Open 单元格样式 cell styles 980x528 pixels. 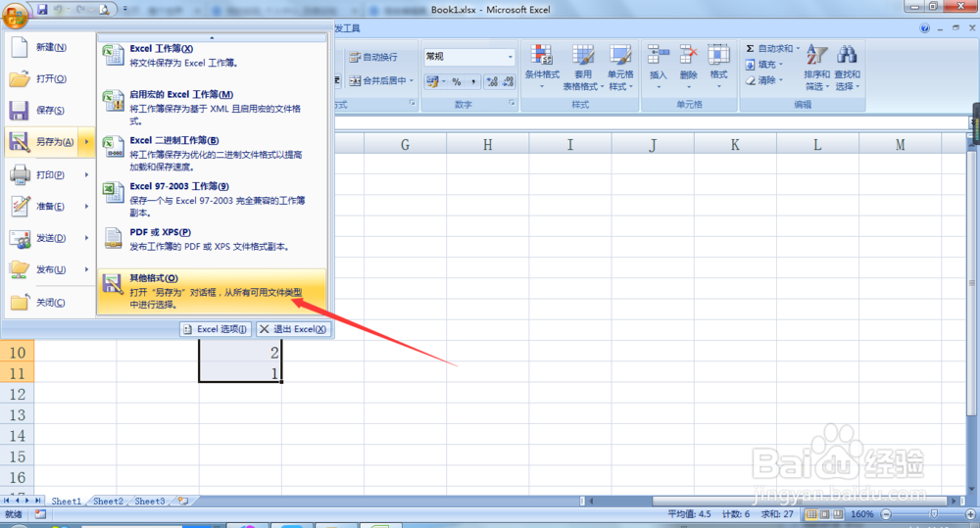620,68
